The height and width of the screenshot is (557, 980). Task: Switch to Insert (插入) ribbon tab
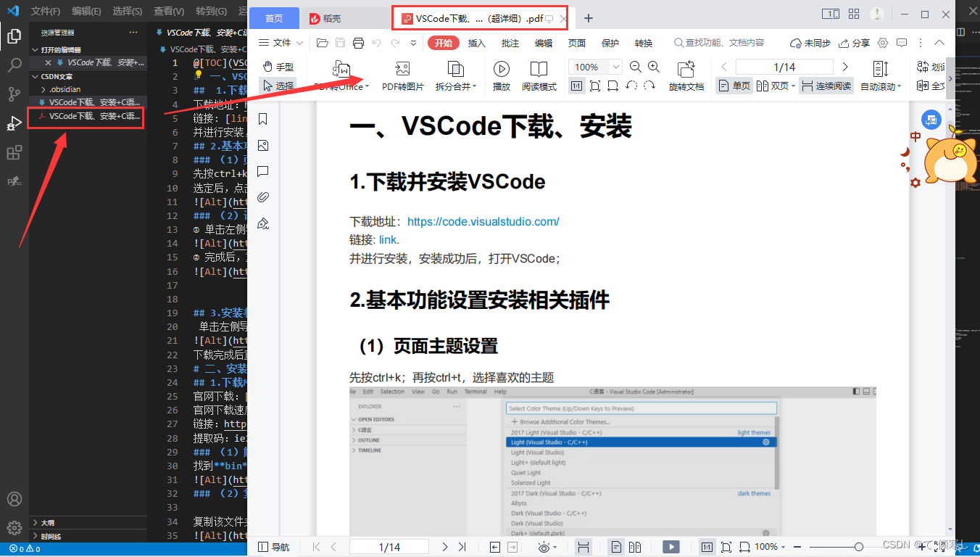pyautogui.click(x=477, y=43)
